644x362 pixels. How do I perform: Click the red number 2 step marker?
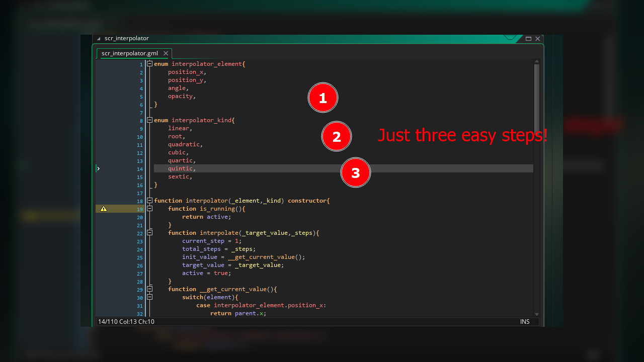click(x=337, y=137)
